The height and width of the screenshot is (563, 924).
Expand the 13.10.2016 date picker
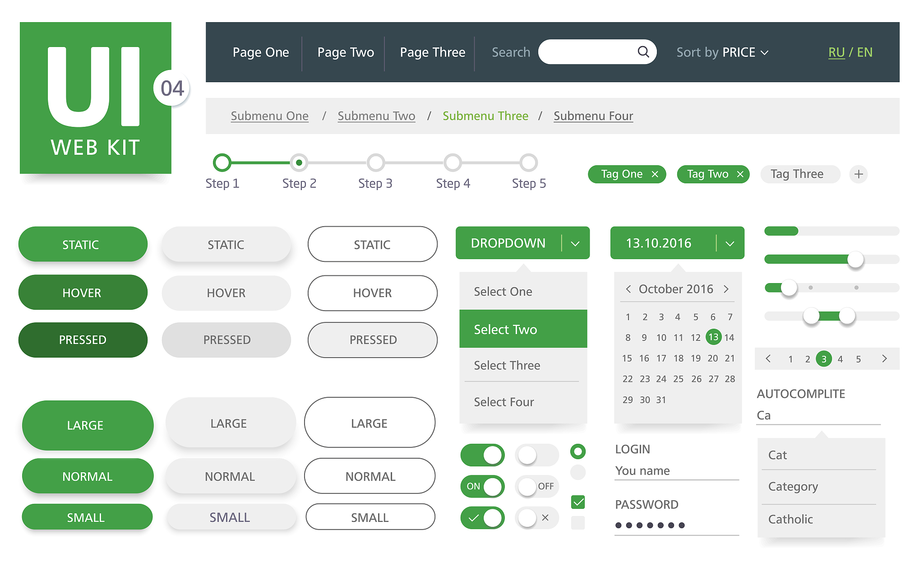click(730, 244)
